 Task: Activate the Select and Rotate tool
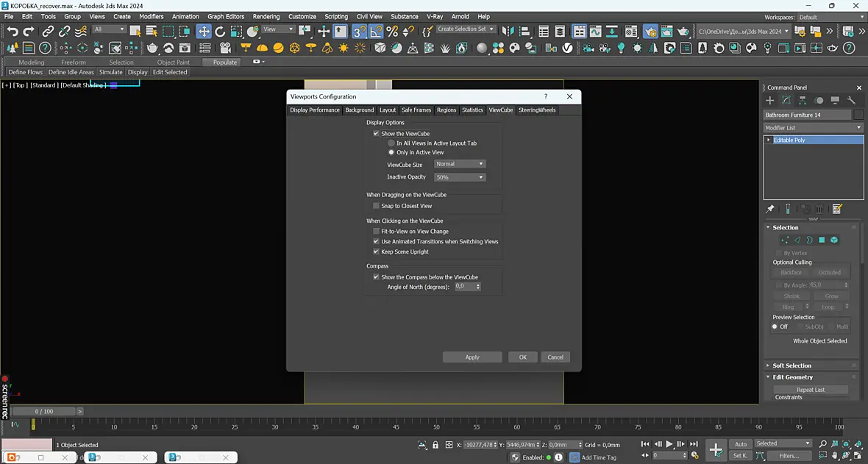click(x=220, y=32)
